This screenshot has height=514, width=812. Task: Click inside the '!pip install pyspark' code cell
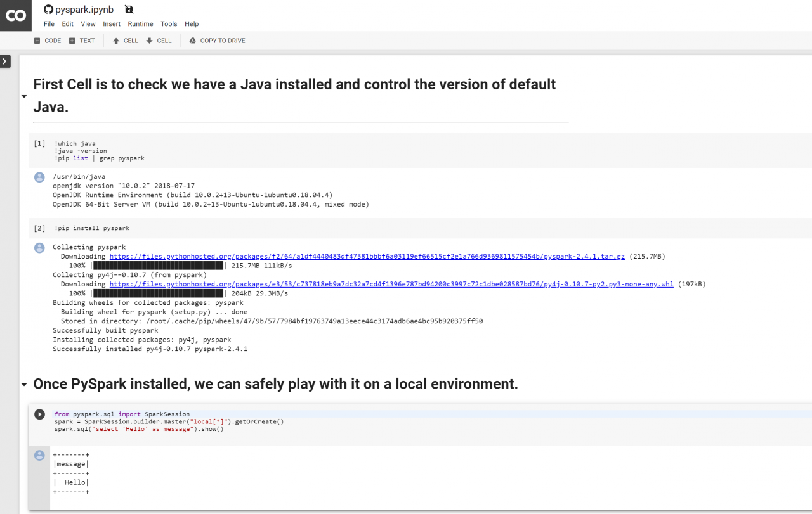pos(254,228)
